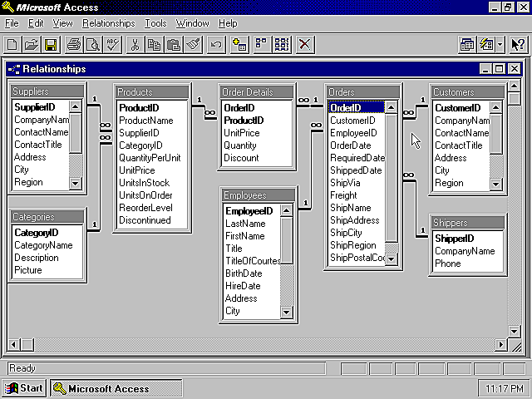The image size is (532, 399).
Task: Click the Access key icon in title bar
Action: pos(7,7)
